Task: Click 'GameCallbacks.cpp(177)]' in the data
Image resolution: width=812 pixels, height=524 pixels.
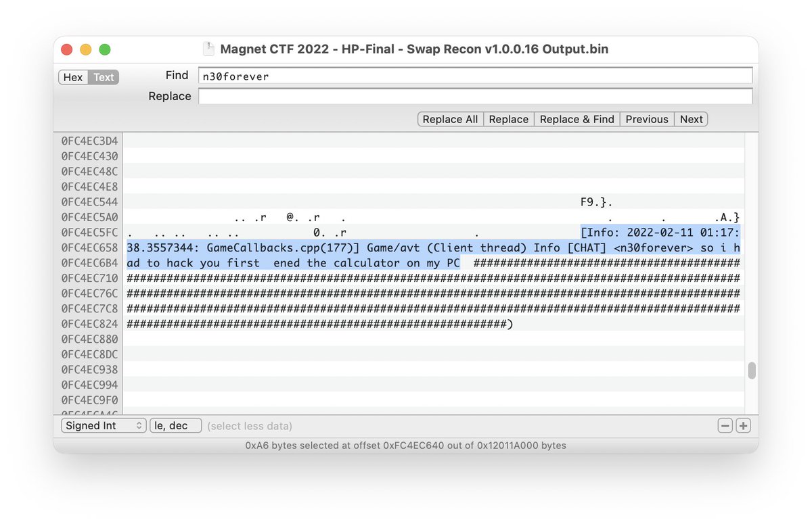Action: pyautogui.click(x=283, y=247)
